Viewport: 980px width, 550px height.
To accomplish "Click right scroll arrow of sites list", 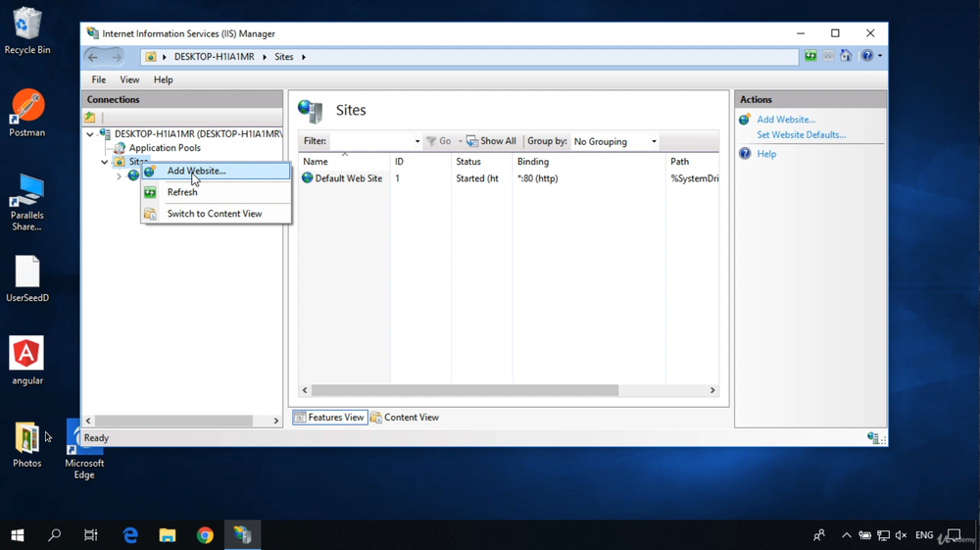I will pos(712,390).
